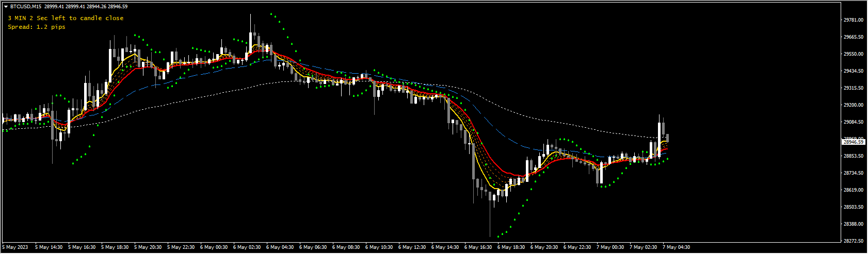
Task: Click the 28272.50 price axis label
Action: 854,241
